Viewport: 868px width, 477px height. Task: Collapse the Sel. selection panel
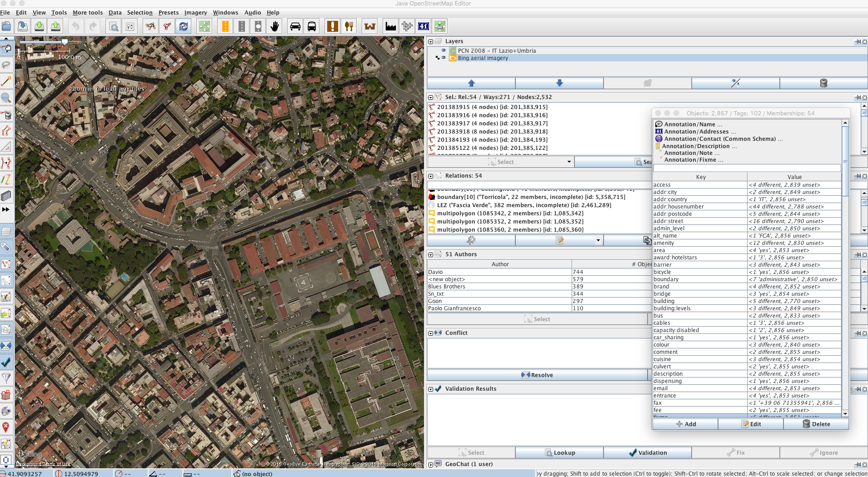(430, 97)
